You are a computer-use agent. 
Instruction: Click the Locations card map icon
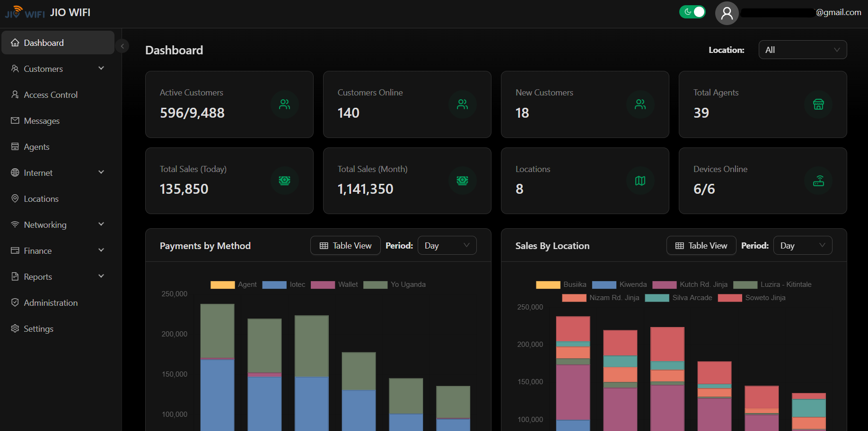point(640,181)
